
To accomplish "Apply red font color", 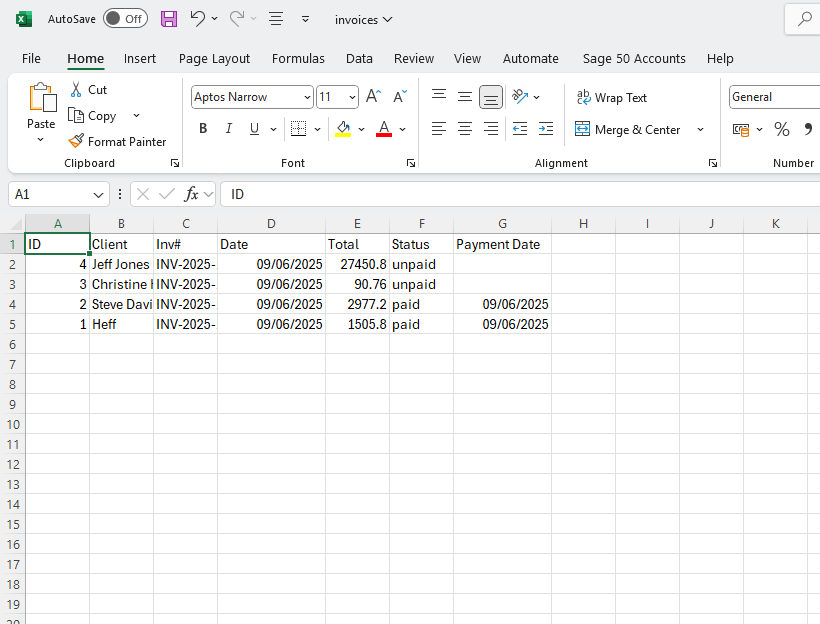I will tap(384, 129).
